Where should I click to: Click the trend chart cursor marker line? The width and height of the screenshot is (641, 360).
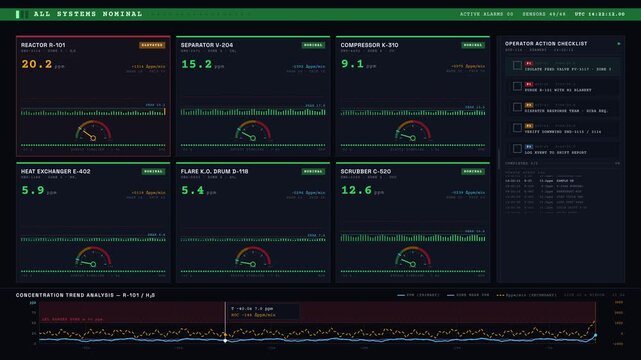click(x=225, y=321)
